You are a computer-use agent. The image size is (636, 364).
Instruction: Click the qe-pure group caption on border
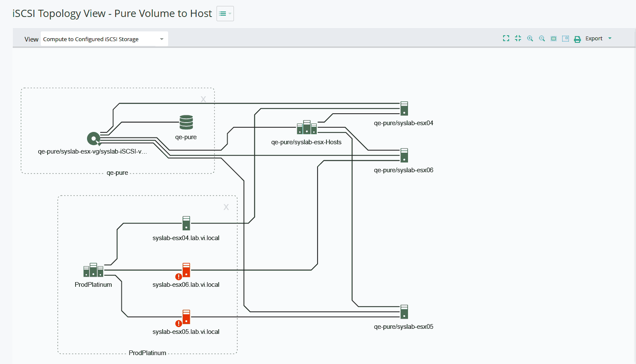coord(117,173)
